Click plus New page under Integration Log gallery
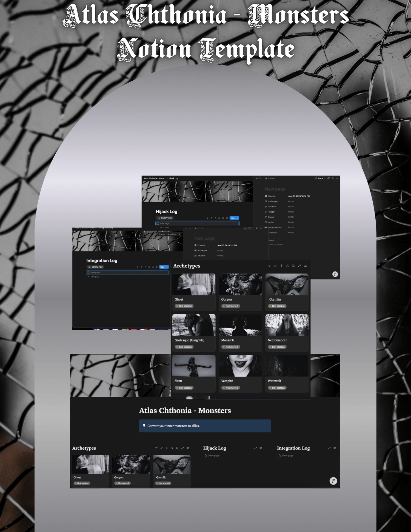This screenshot has height=532, width=411. tap(94, 277)
